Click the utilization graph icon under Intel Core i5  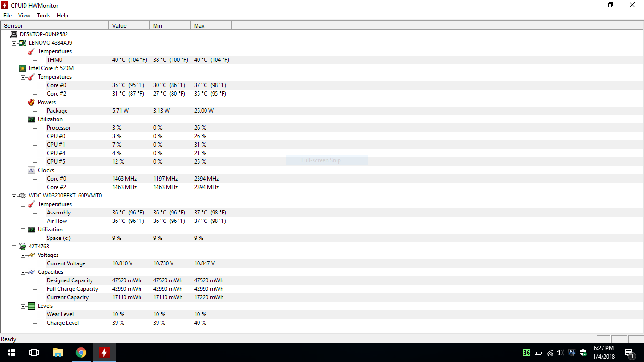pyautogui.click(x=32, y=119)
